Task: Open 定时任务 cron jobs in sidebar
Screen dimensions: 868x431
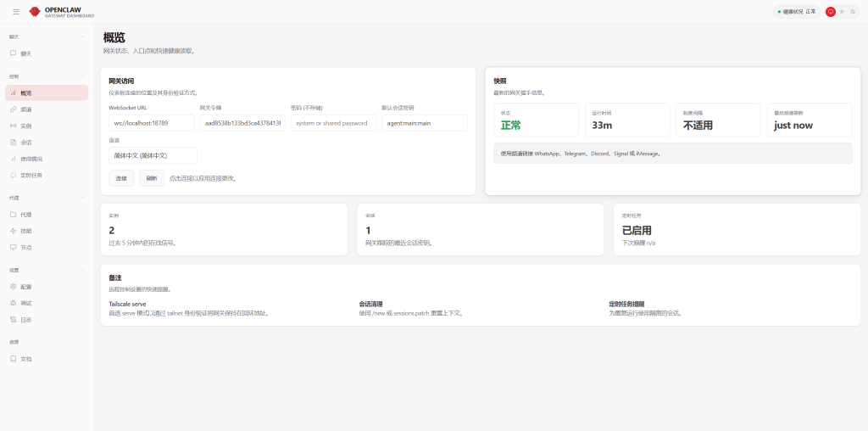Action: pyautogui.click(x=31, y=175)
